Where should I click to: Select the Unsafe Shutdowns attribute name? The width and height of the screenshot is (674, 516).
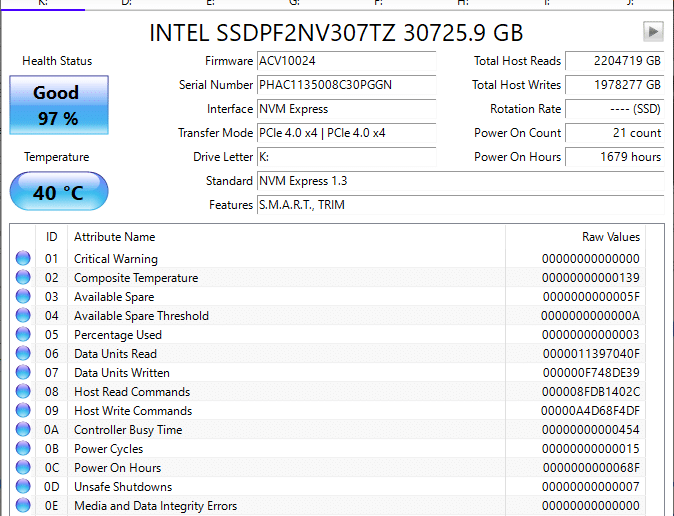[123, 486]
